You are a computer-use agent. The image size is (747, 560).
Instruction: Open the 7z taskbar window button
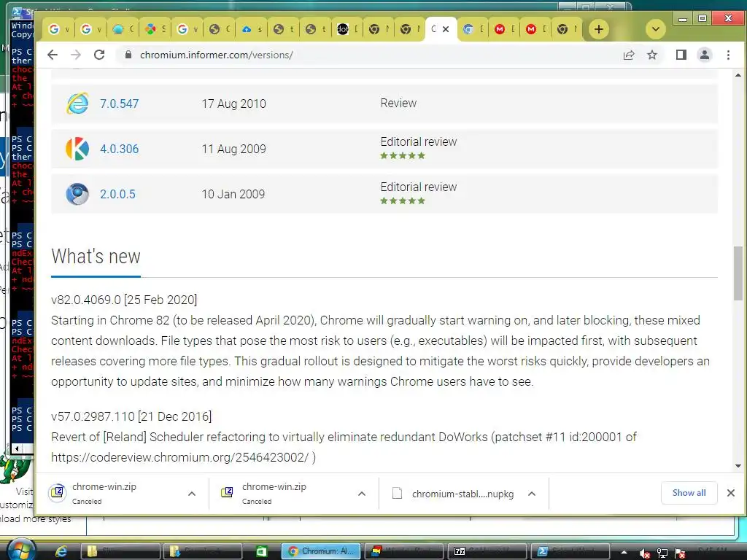487,551
